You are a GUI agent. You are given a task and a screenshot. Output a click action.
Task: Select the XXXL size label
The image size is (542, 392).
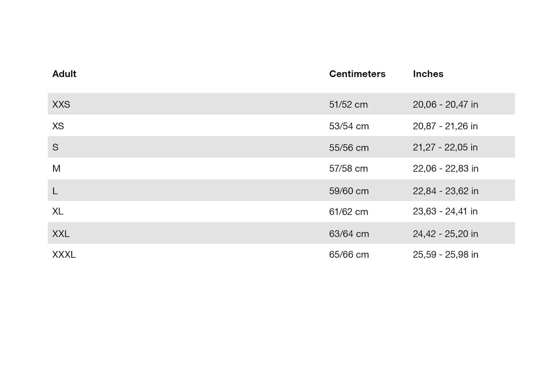coord(64,255)
